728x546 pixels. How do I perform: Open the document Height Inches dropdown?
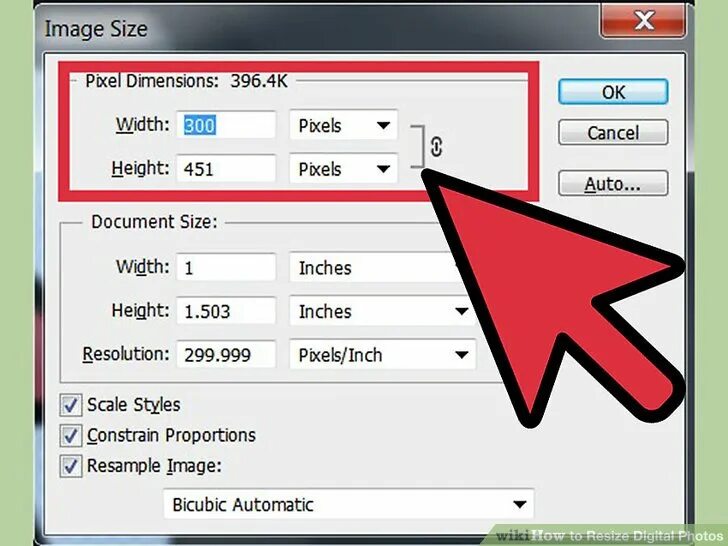click(x=383, y=312)
